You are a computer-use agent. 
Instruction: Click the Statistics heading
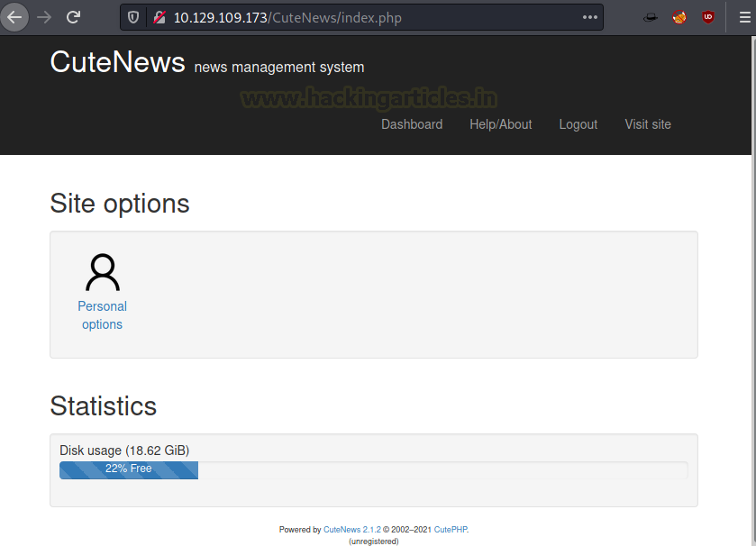(104, 405)
